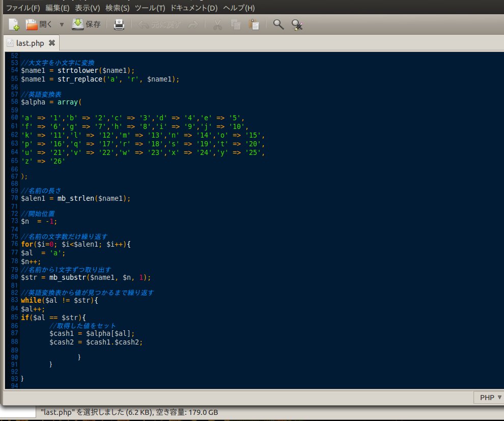Open the ドキュメント(D) menu

point(194,8)
